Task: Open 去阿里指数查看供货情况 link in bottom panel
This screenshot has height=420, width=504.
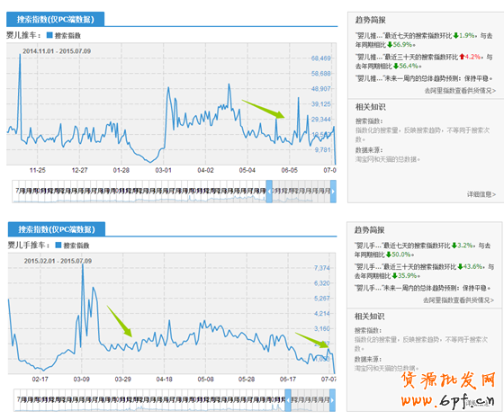Action: [x=458, y=300]
